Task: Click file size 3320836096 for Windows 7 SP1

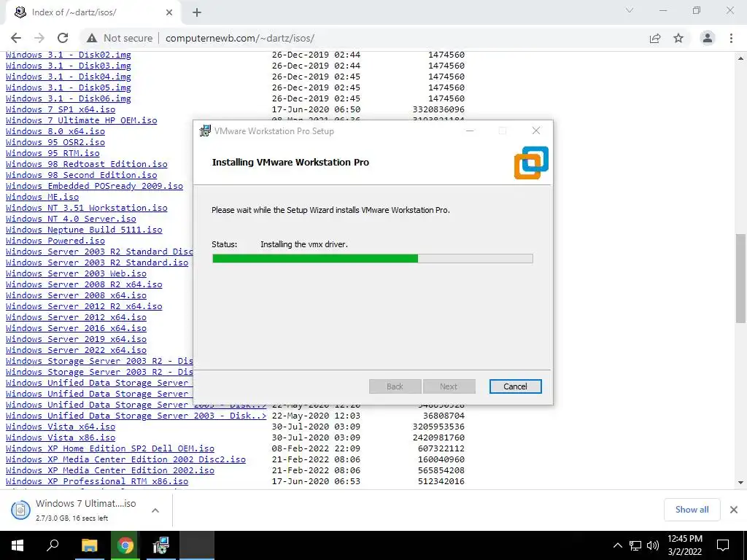Action: tap(438, 109)
